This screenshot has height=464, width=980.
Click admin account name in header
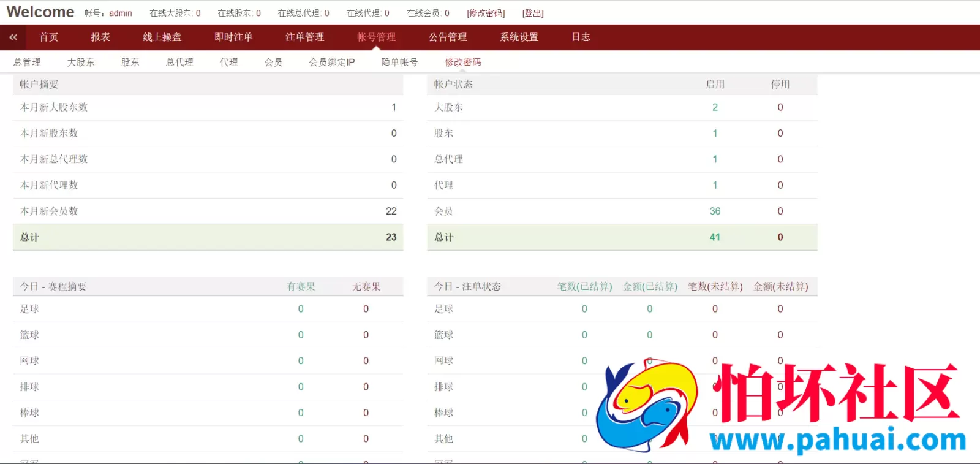tap(121, 13)
